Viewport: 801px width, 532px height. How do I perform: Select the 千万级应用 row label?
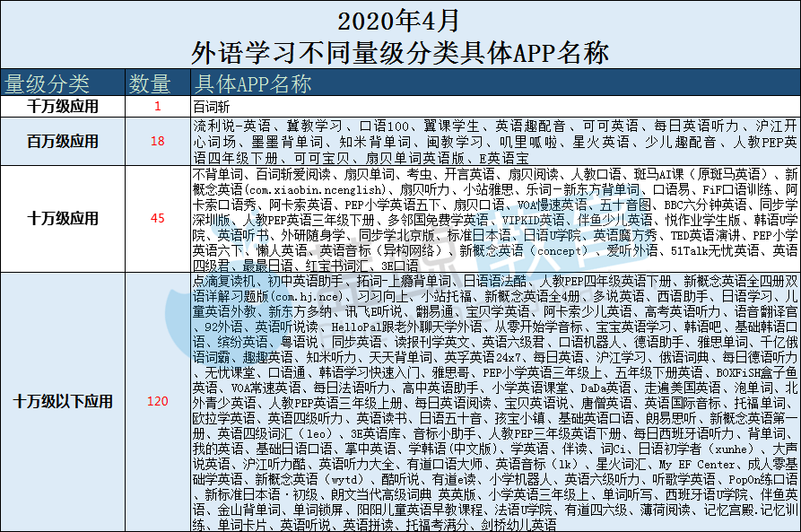pyautogui.click(x=63, y=107)
